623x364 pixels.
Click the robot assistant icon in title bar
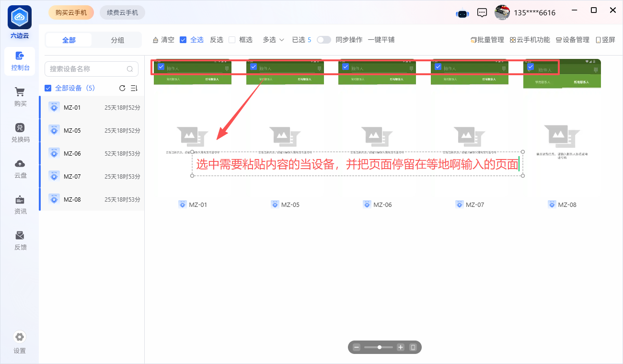(x=462, y=13)
